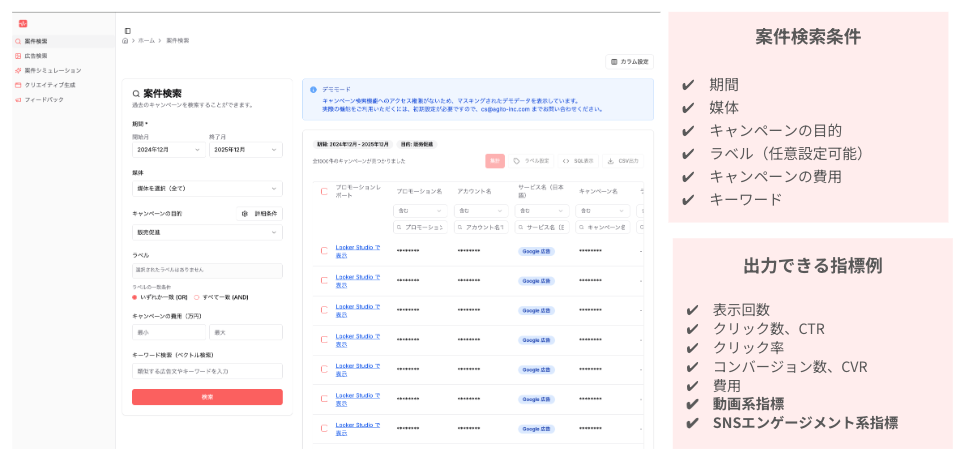Open the 含む filter dropdown under プロモーション名
964x455 pixels.
point(421,210)
